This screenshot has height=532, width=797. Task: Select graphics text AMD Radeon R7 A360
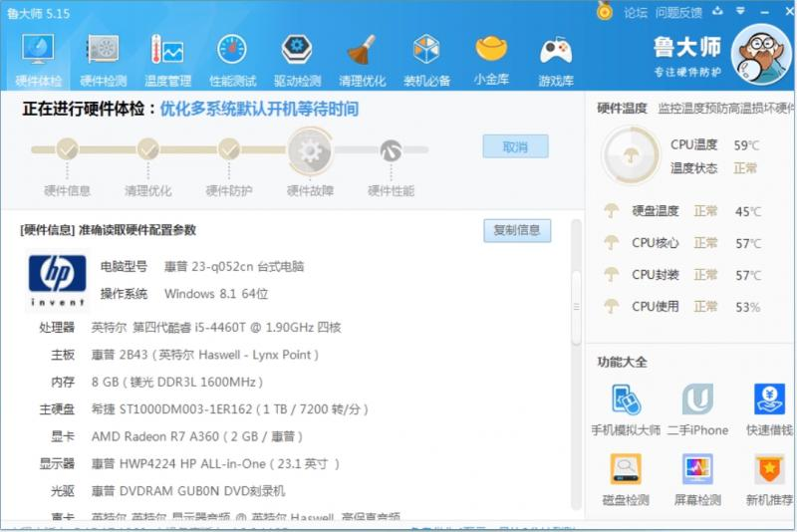[155, 436]
